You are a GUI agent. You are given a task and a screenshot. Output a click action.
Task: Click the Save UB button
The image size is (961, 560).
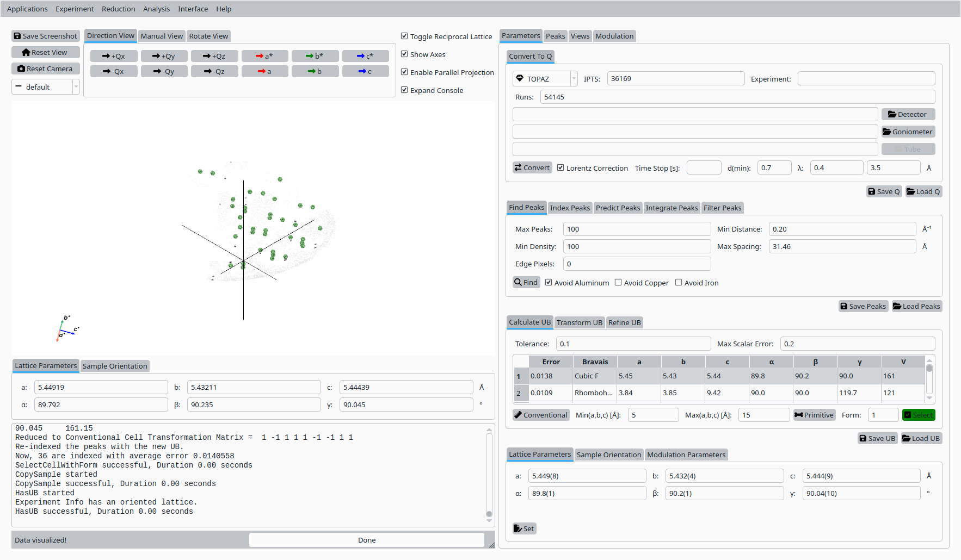point(877,438)
